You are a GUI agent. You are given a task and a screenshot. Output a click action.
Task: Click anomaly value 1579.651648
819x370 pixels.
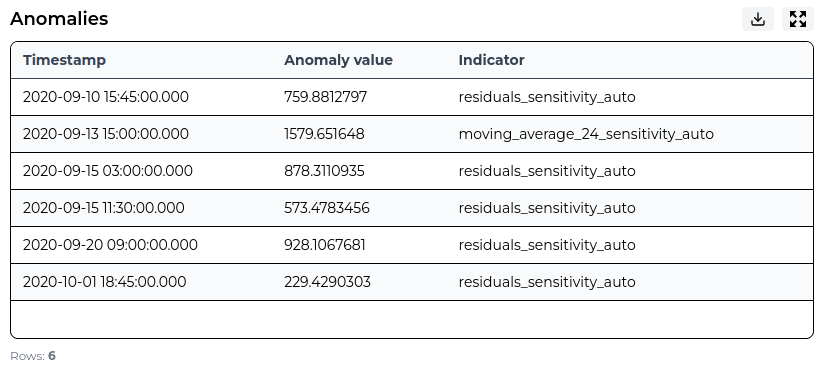coord(324,134)
